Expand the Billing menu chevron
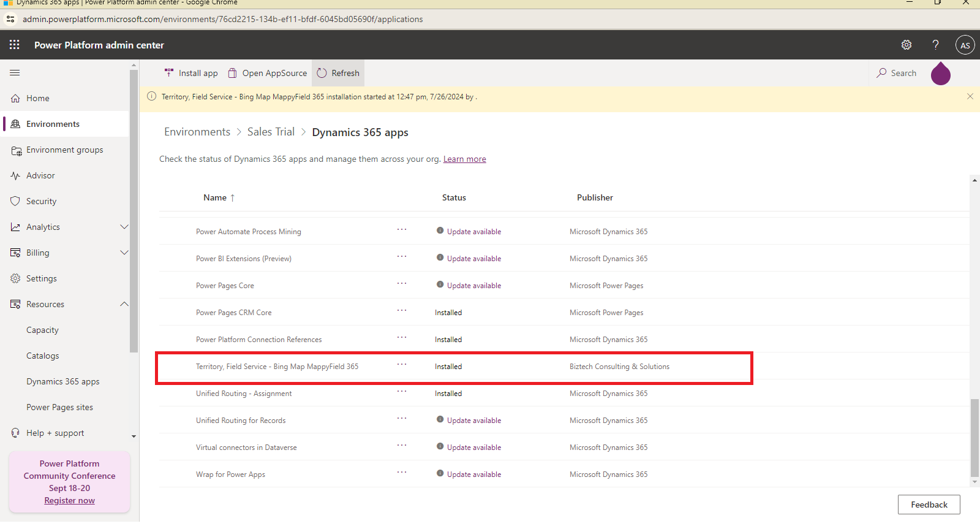The width and height of the screenshot is (980, 526). 124,253
